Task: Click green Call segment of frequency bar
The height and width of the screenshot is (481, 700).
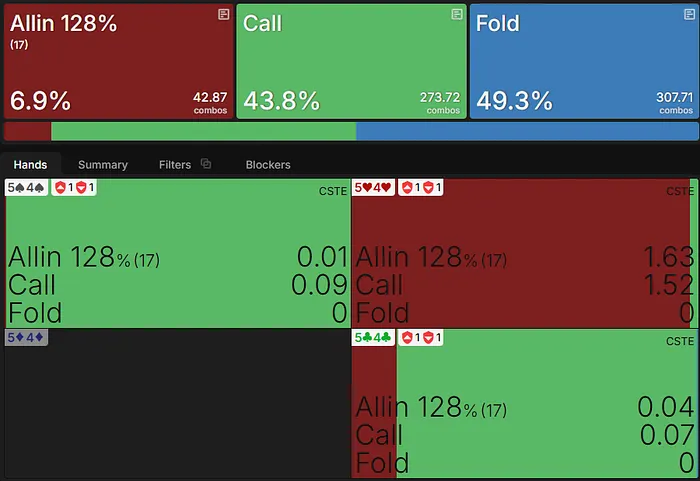Action: [203, 131]
